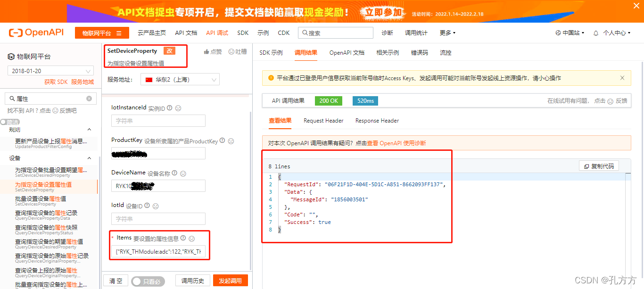Switch to the OpenAPI 文档 tab
Viewport: 644px width, 289px height.
tap(347, 52)
